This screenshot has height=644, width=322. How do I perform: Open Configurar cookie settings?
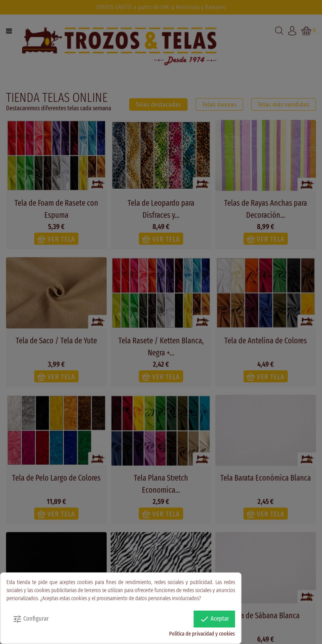(x=31, y=619)
